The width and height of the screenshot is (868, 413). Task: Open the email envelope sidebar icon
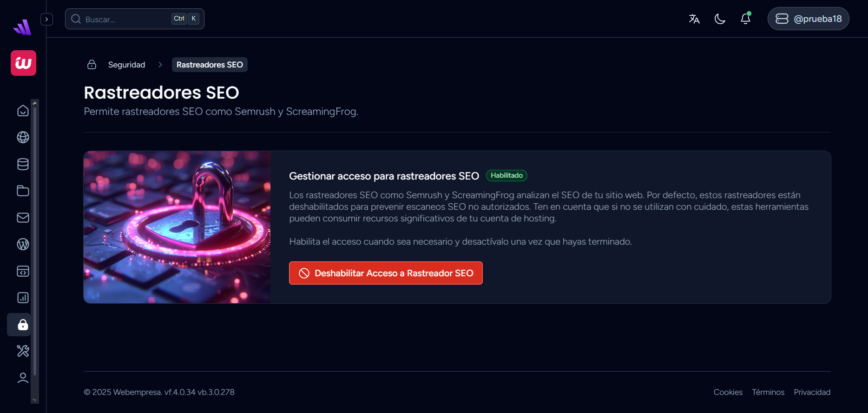click(23, 218)
